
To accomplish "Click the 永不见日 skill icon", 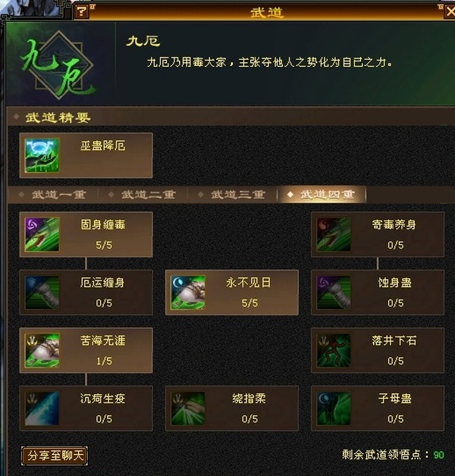I will coord(188,293).
